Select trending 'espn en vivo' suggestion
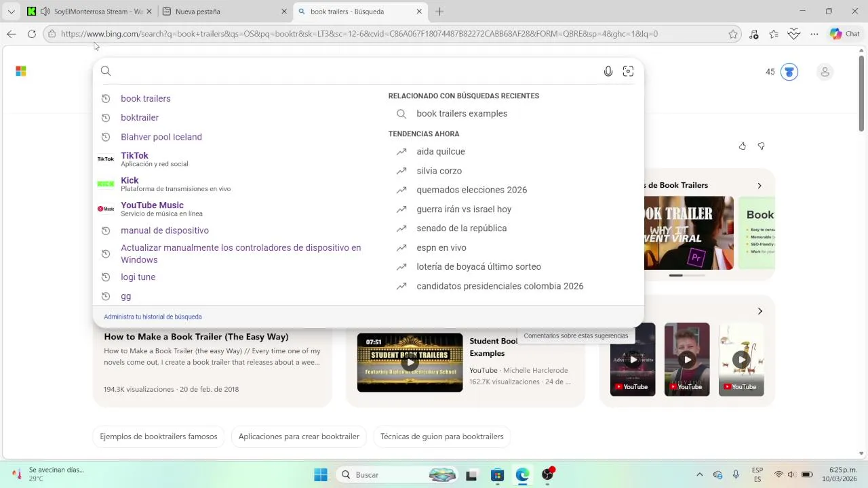The width and height of the screenshot is (868, 488). pos(441,247)
